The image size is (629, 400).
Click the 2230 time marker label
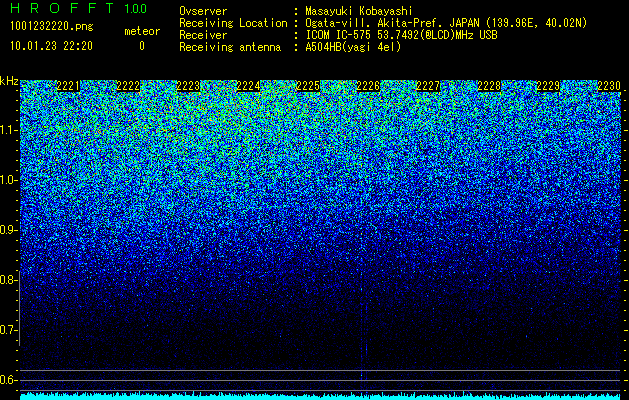[609, 86]
